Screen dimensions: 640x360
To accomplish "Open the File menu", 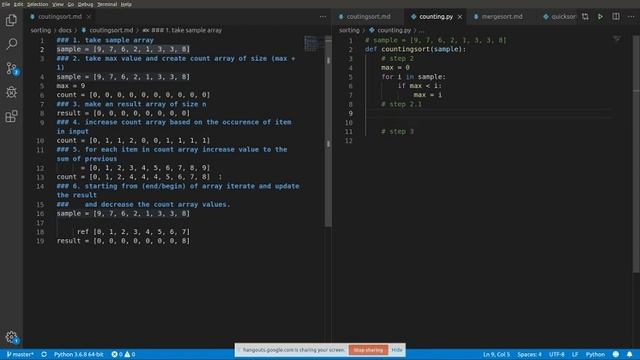I will coord(6,4).
